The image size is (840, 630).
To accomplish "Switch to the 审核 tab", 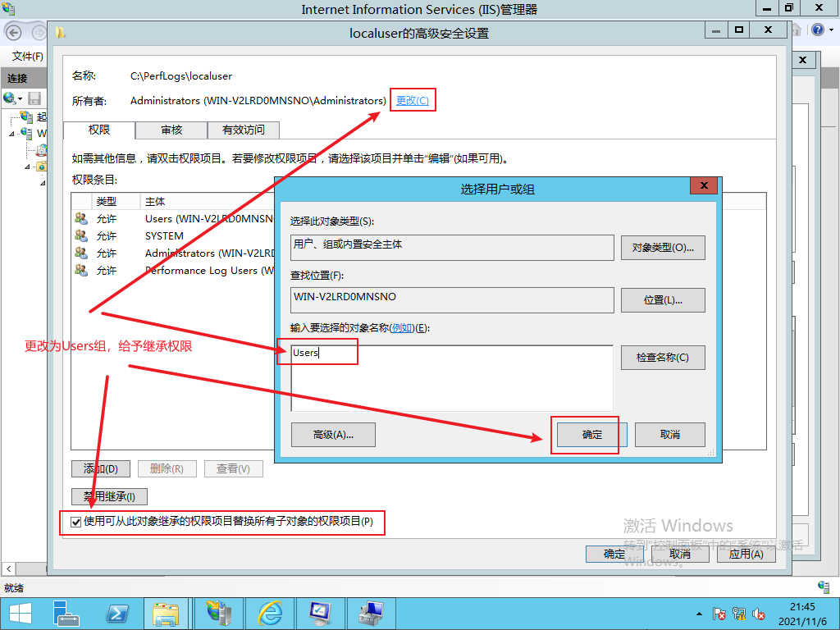I will point(171,130).
